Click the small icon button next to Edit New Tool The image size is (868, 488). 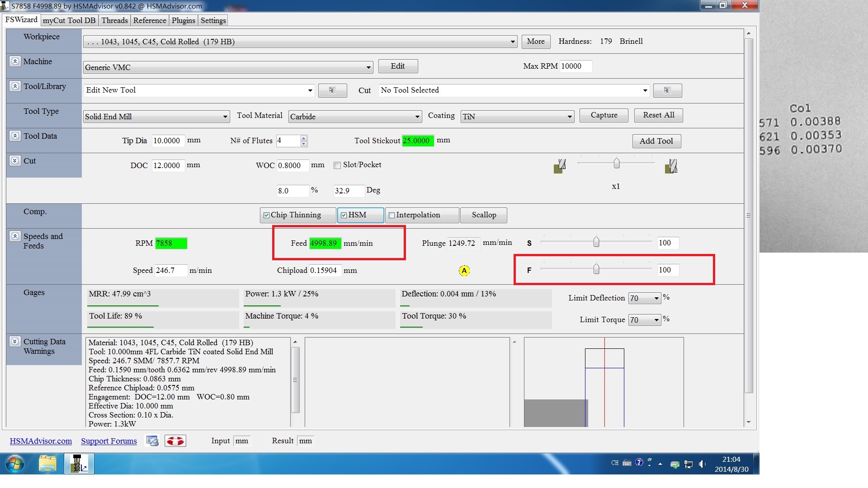click(x=332, y=90)
